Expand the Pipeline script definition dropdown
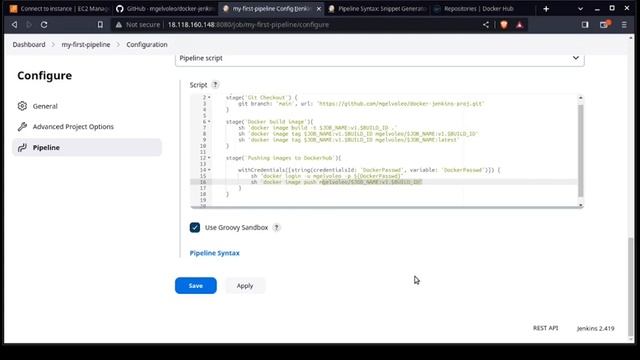The height and width of the screenshot is (360, 640). [x=380, y=58]
